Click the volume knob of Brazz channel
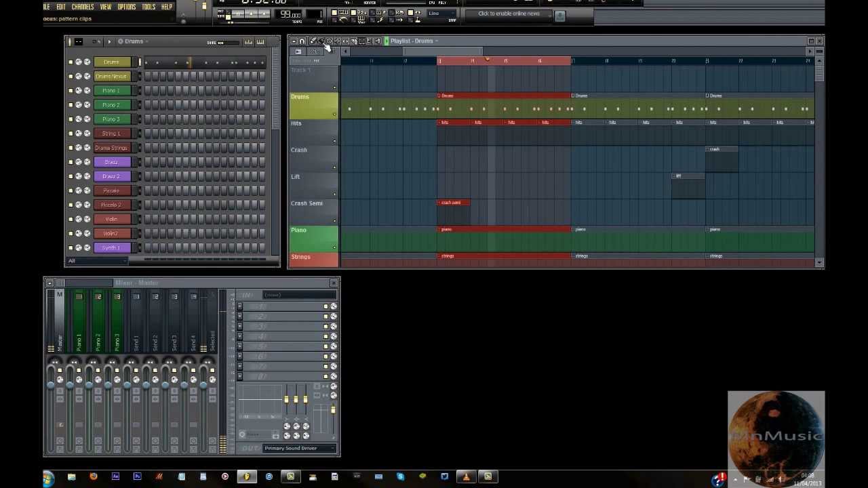 click(87, 162)
